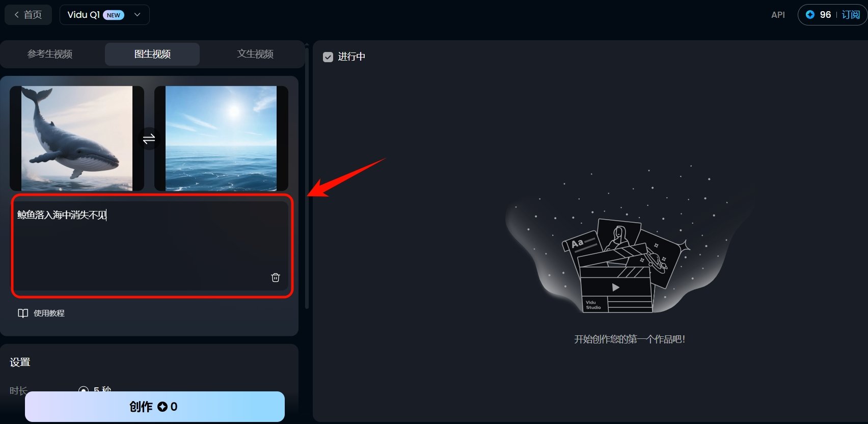This screenshot has width=868, height=424.
Task: Expand the Vidu Q1 model dropdown
Action: point(104,15)
